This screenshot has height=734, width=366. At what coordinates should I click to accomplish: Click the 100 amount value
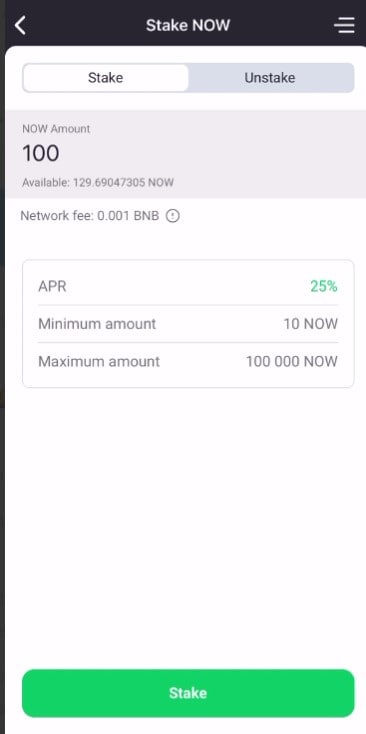[41, 154]
